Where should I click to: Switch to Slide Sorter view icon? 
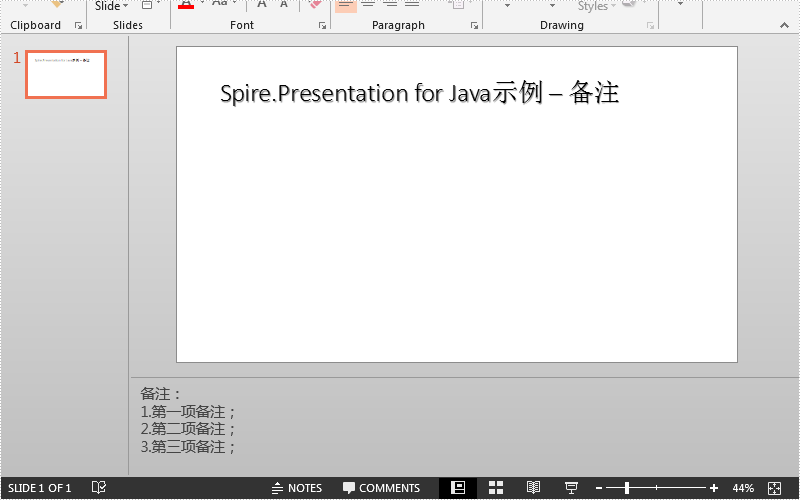[x=495, y=488]
